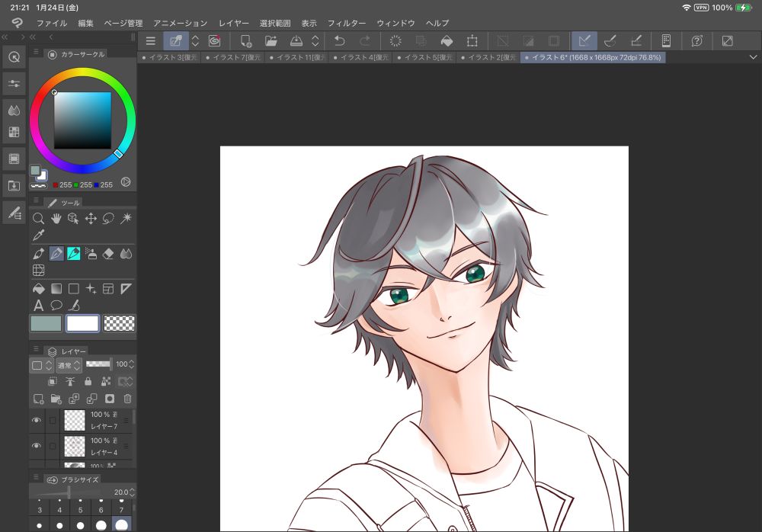762x532 pixels.
Task: Open the blending mode 通常 dropdown
Action: pos(69,365)
